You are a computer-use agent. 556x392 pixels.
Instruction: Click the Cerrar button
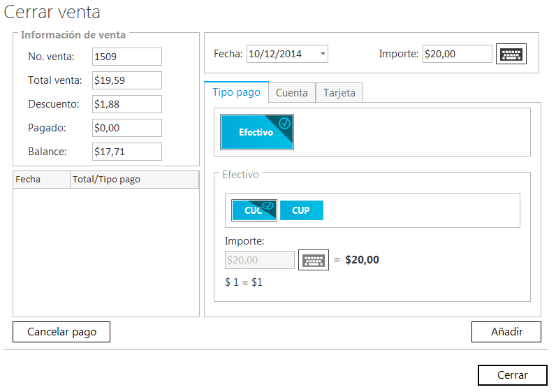[x=513, y=375]
